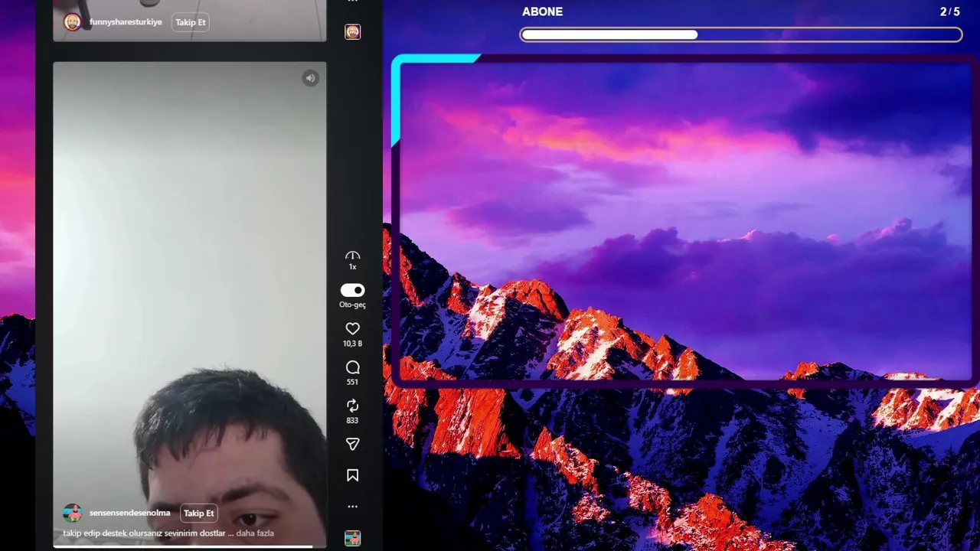The height and width of the screenshot is (551, 980).
Task: Save the video with the bookmark icon
Action: click(352, 475)
